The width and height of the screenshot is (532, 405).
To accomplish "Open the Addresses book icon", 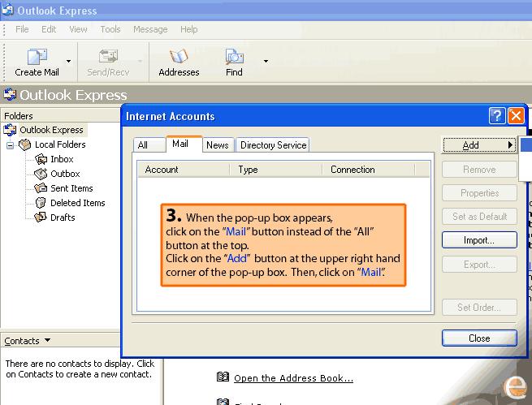I will point(179,57).
